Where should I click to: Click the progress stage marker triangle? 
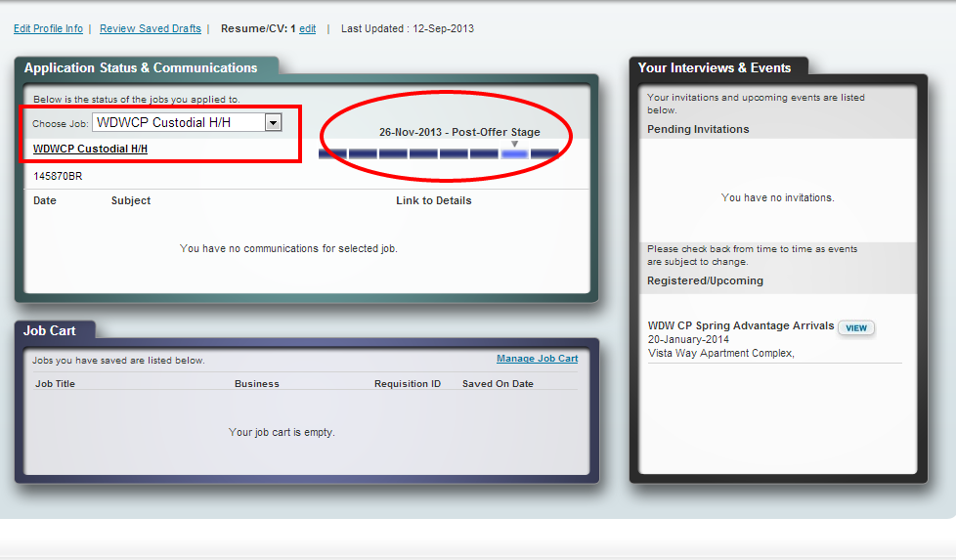tap(514, 144)
